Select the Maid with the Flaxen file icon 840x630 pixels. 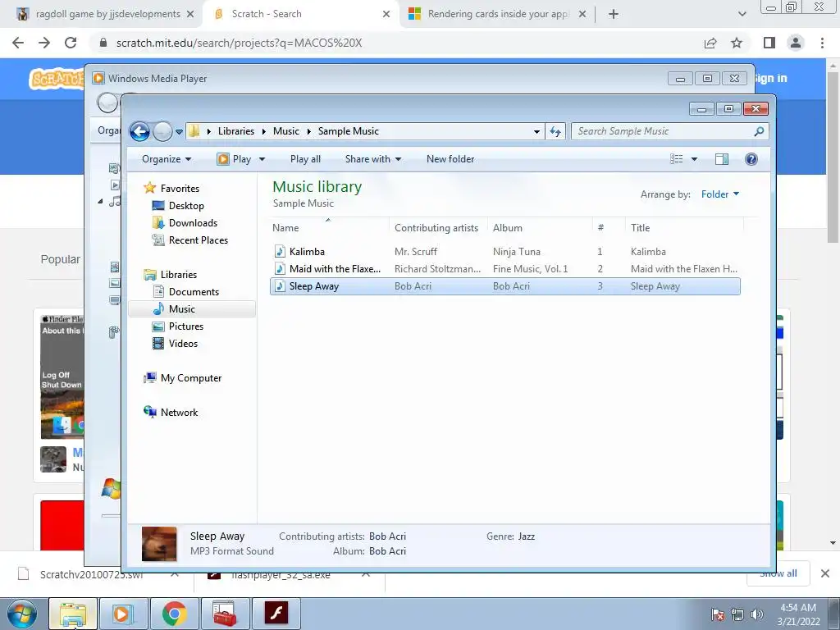coord(280,268)
